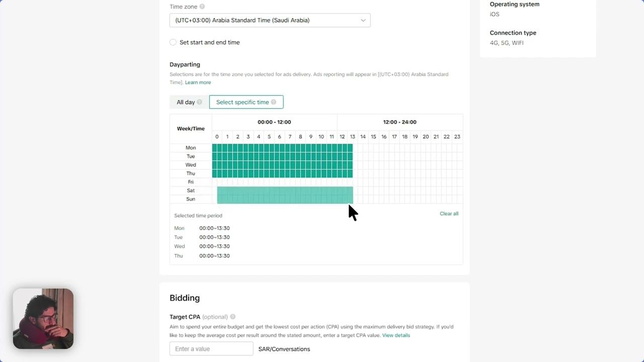Select the Fri row label
The height and width of the screenshot is (362, 644).
pyautogui.click(x=191, y=182)
